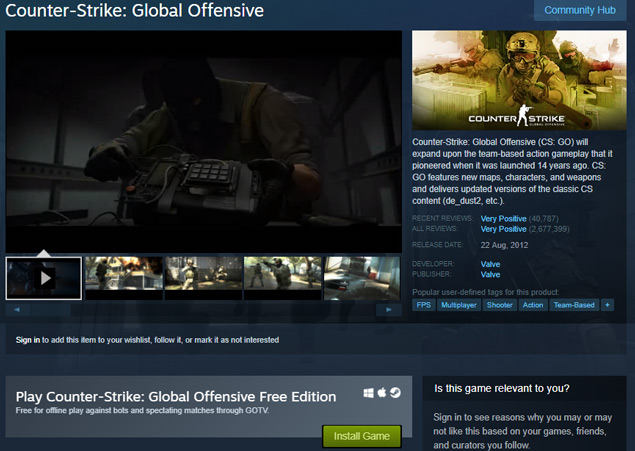Open all reviews Very Positive link
635x451 pixels.
503,229
